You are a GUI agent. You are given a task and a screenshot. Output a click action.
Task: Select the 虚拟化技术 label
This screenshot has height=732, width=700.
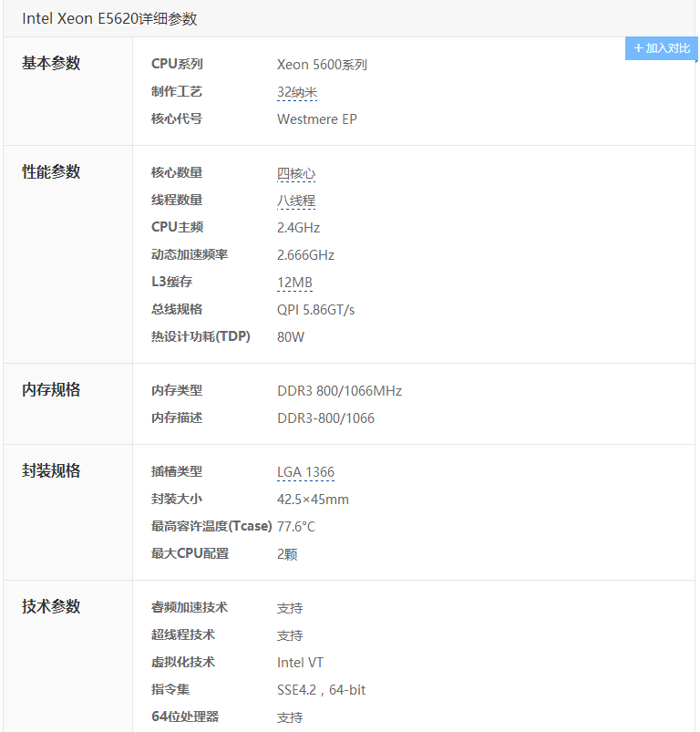(183, 662)
